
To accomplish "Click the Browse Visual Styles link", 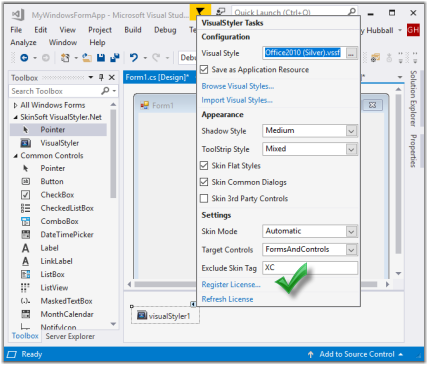I will pyautogui.click(x=238, y=86).
